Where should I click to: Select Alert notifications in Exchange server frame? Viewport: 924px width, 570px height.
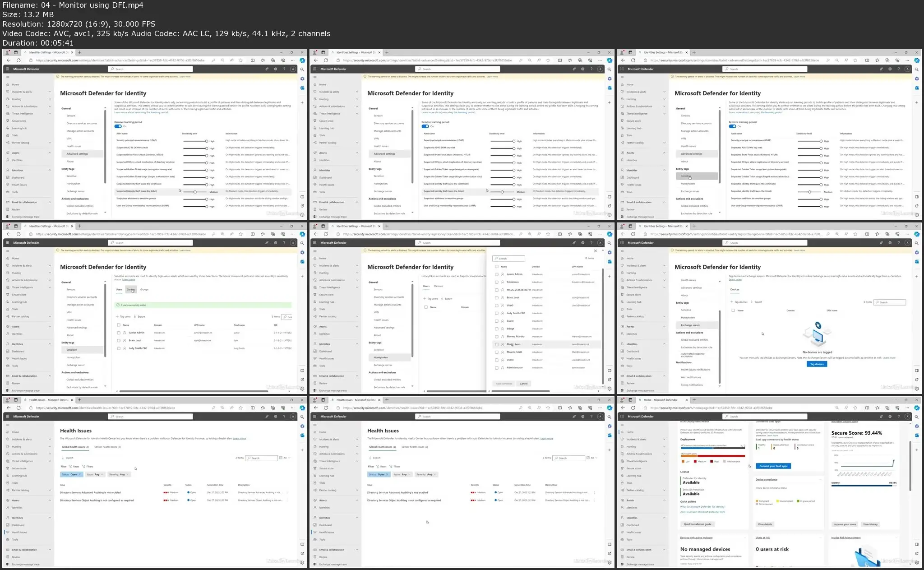click(691, 377)
